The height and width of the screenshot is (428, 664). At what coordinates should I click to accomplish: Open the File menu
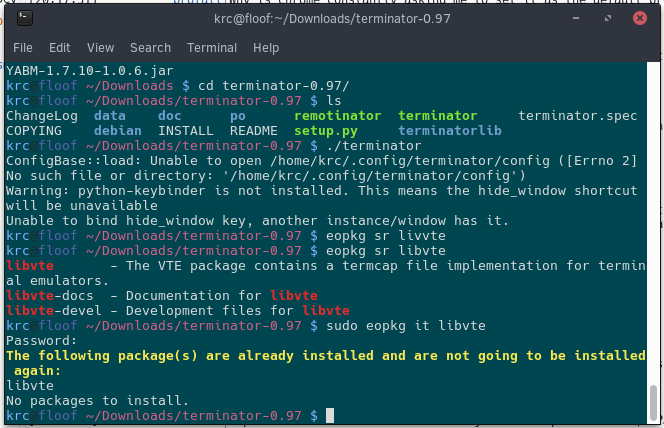(23, 48)
